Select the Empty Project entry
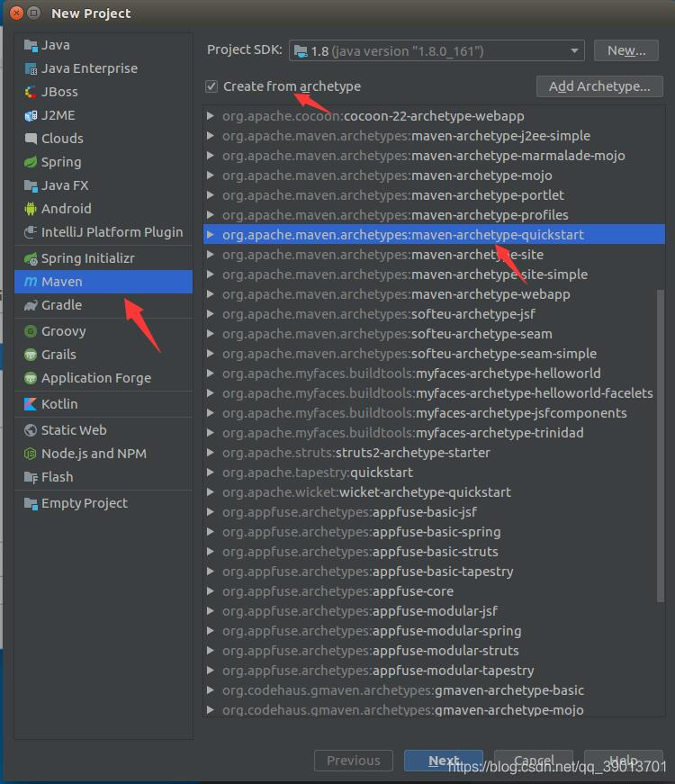 (x=103, y=503)
